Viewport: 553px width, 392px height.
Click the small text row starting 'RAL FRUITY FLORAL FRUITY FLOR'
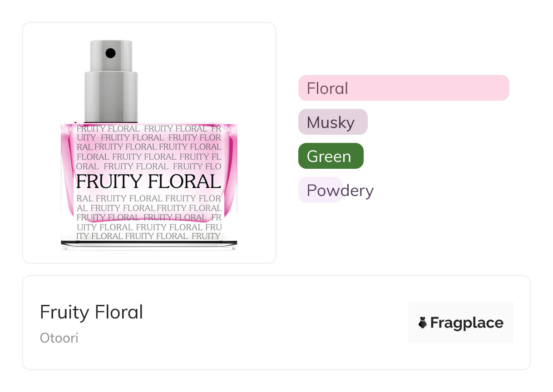tap(148, 198)
